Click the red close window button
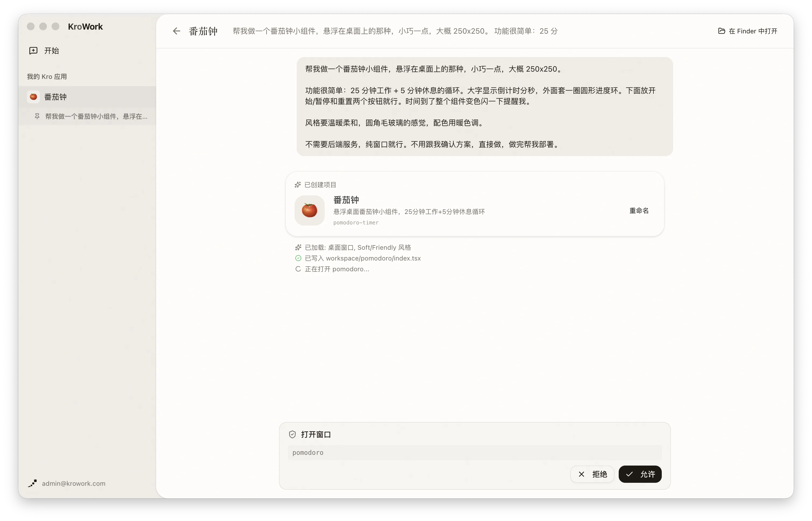 (30, 26)
